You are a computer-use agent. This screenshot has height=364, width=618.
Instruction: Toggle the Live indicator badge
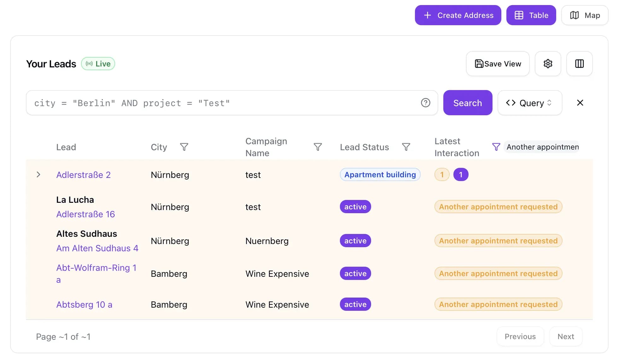[98, 64]
